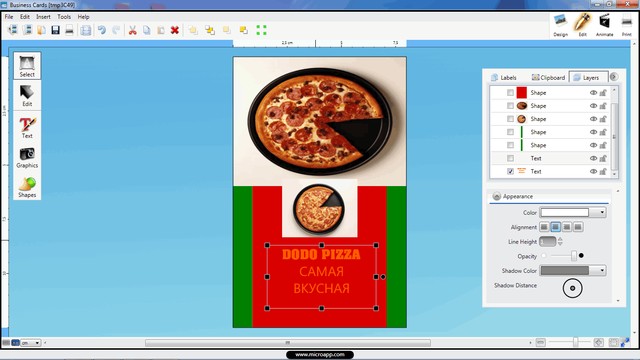Copy selection with the toolbar copy icon
Viewport: 640px width, 360px height.
tap(147, 30)
